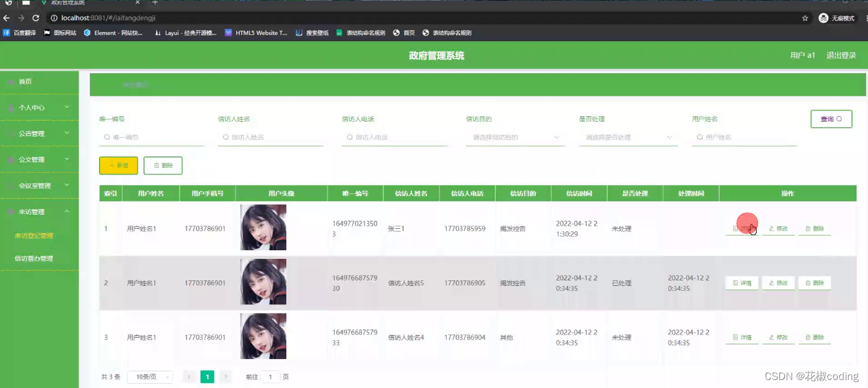
Task: Click the 唯一编号 search input field
Action: pos(151,137)
